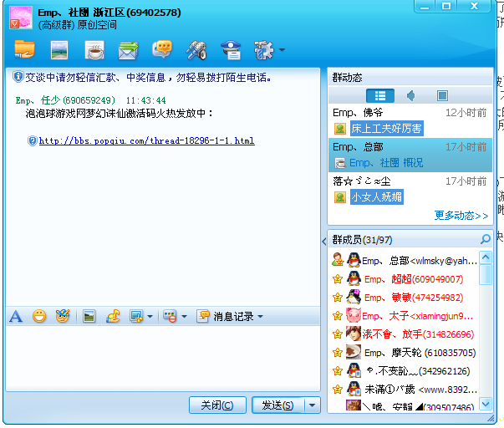
Task: Click the member list search magnifier icon
Action: click(x=486, y=240)
